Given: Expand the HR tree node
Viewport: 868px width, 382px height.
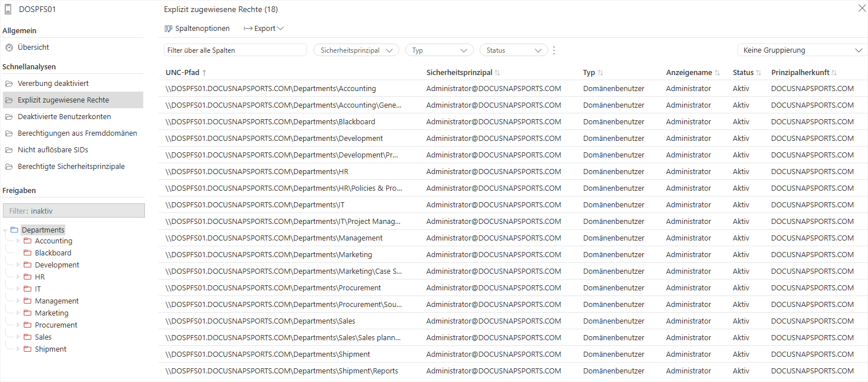Looking at the screenshot, I should [18, 277].
